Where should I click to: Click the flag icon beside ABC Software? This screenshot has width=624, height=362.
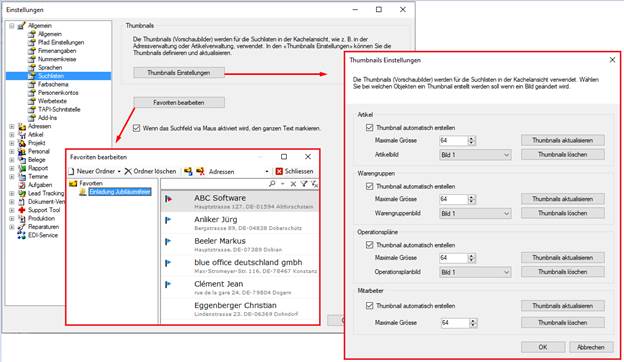(168, 199)
